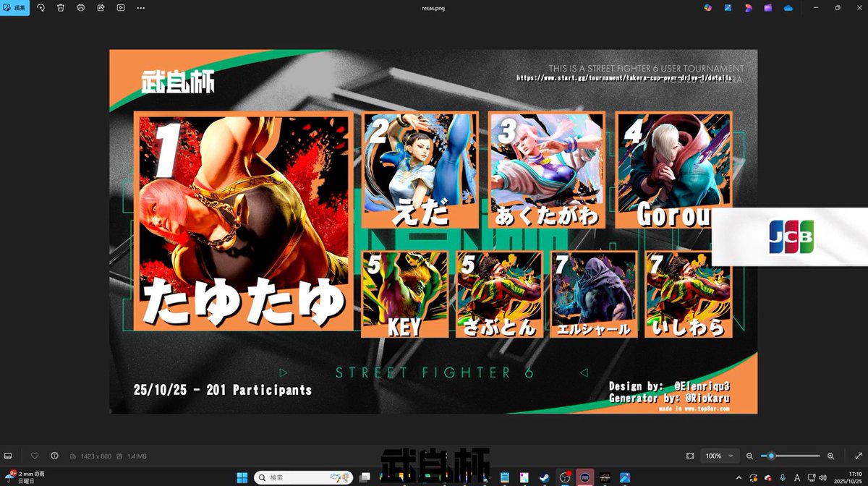Delete the photo using the trash icon

[x=61, y=8]
